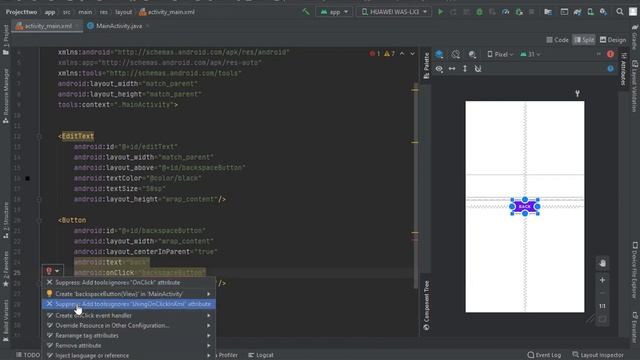
Task: Open the Component Tree side panel
Action: coord(426,305)
